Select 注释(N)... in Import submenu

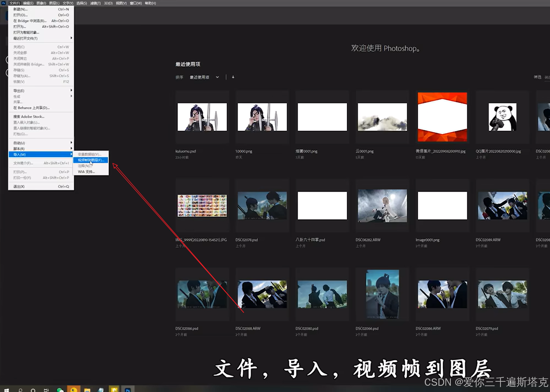91,166
